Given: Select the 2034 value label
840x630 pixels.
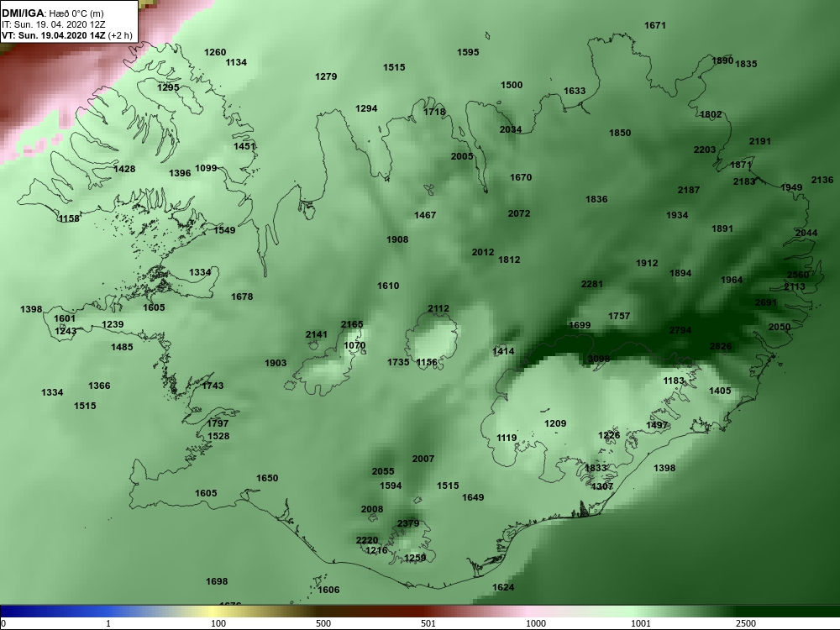Looking at the screenshot, I should pyautogui.click(x=511, y=129).
